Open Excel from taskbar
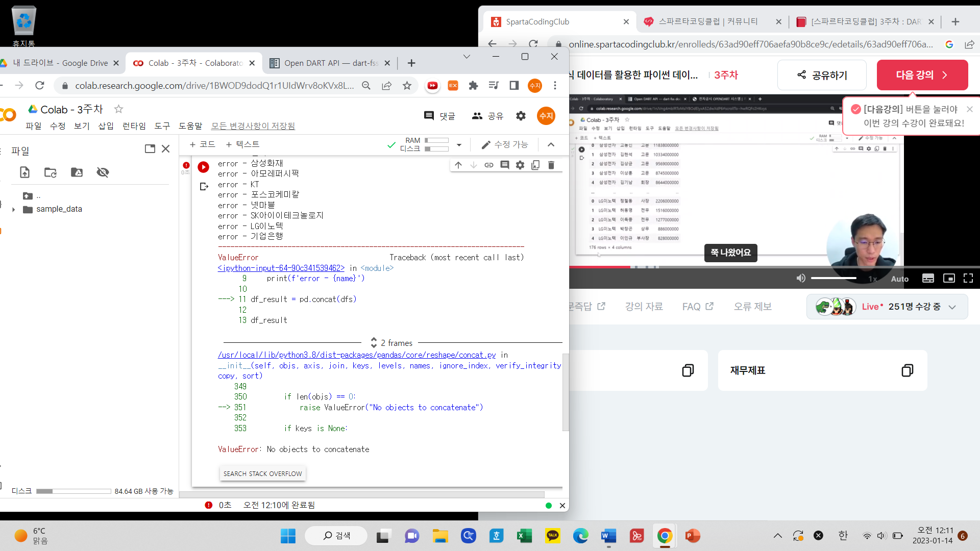The image size is (980, 551). click(x=524, y=536)
